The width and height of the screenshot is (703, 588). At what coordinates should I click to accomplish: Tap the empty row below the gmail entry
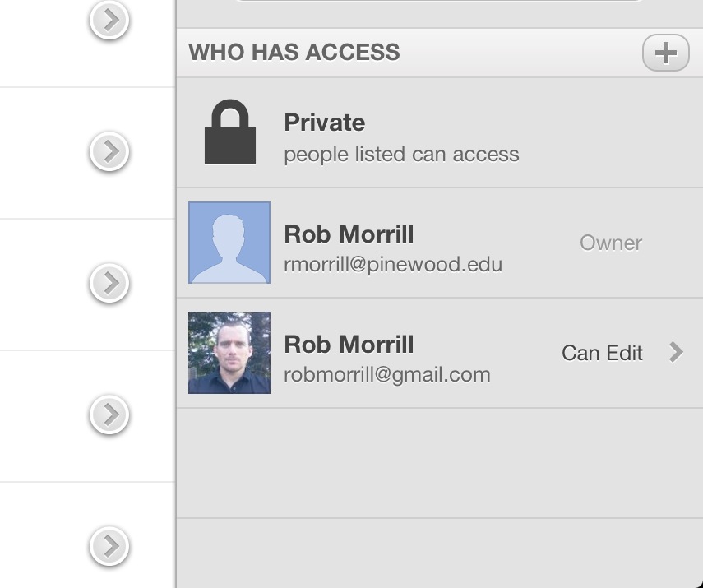pos(440,463)
